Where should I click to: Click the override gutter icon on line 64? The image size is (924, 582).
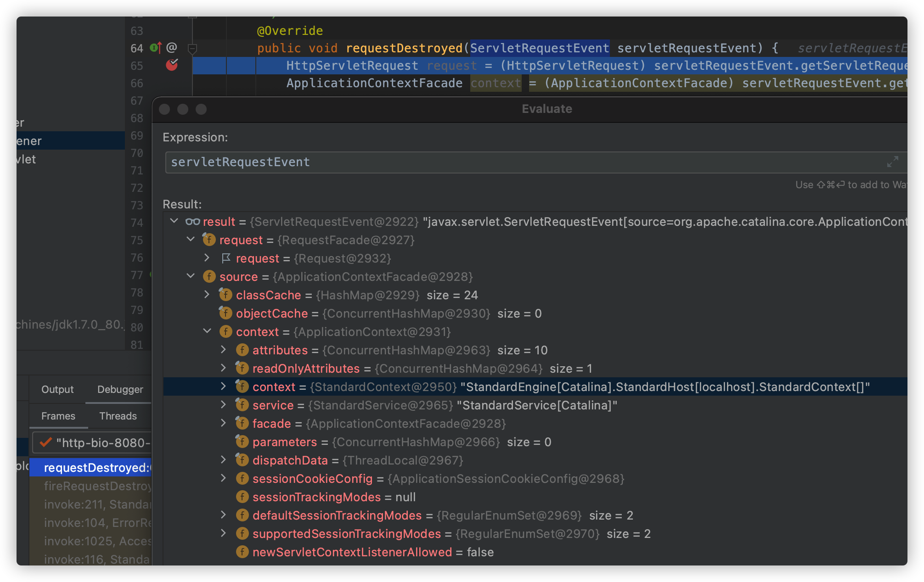pos(156,48)
